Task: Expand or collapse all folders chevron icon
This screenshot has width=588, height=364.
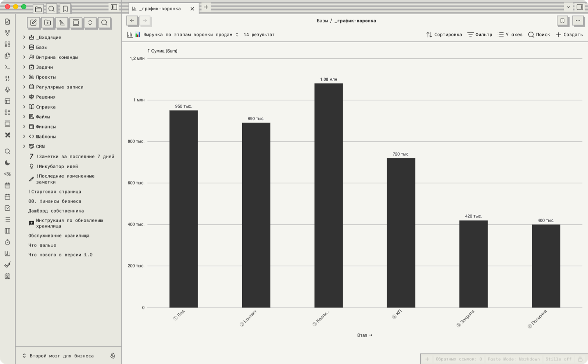Action: pos(90,23)
